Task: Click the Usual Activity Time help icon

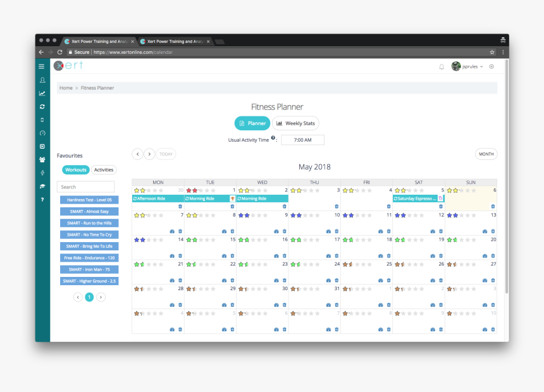Action: tap(273, 138)
